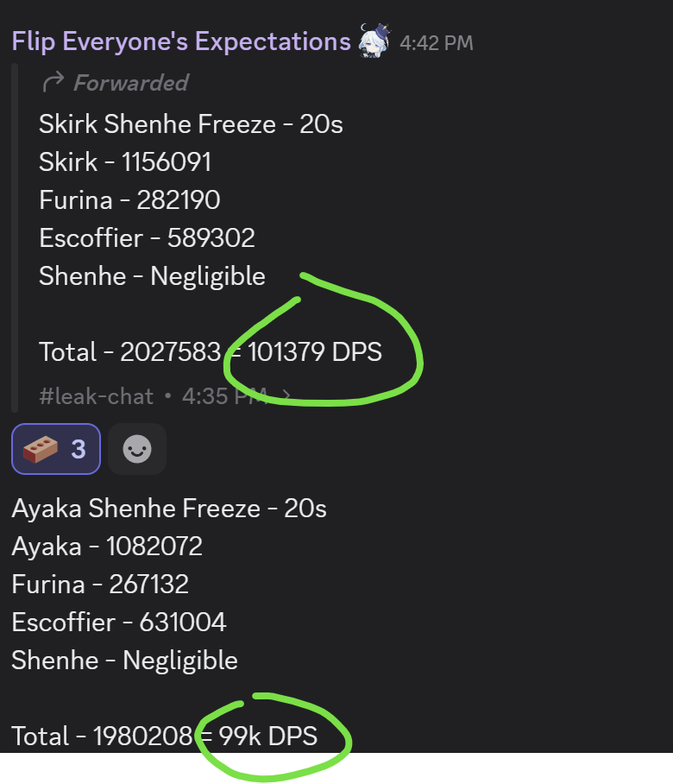Screen dimensions: 673x784
Task: Click the Furina role icon beside username
Action: [374, 40]
